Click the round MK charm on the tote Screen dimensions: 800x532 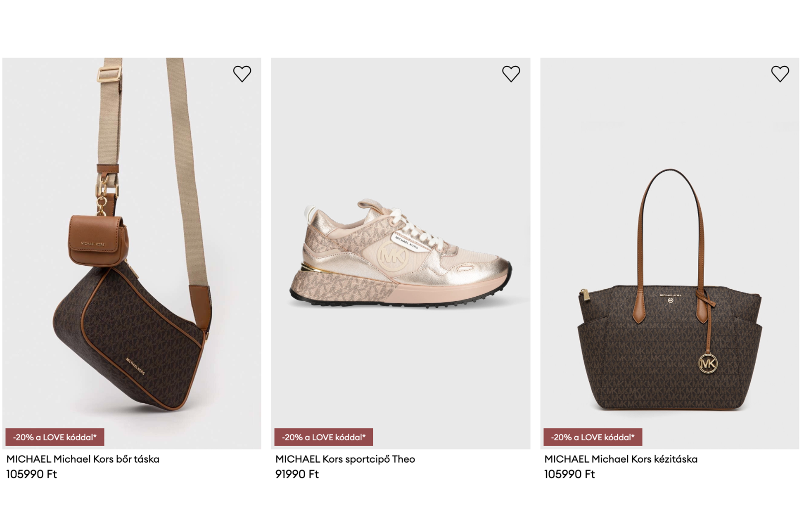click(x=708, y=363)
